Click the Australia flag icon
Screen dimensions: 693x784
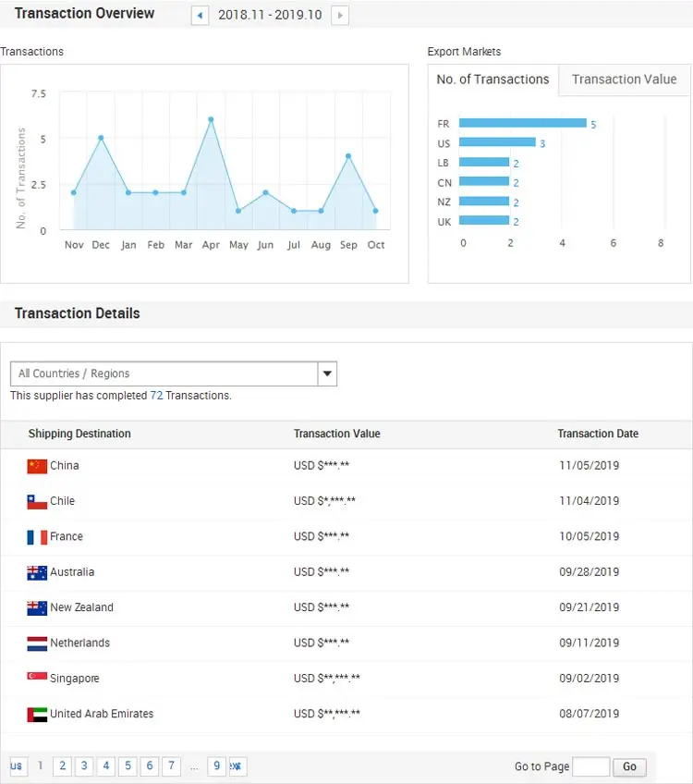pyautogui.click(x=37, y=572)
